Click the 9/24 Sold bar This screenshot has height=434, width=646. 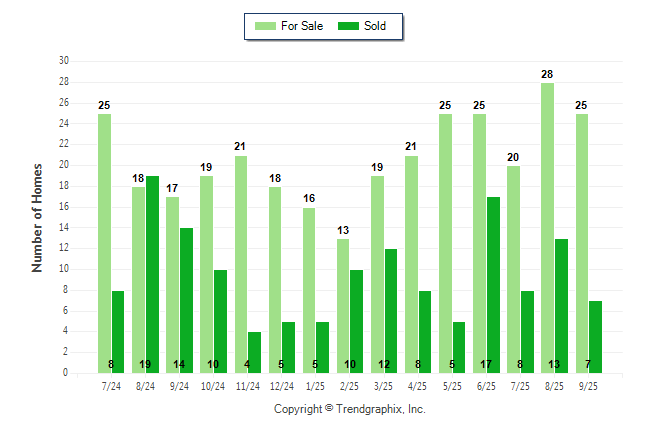point(187,300)
